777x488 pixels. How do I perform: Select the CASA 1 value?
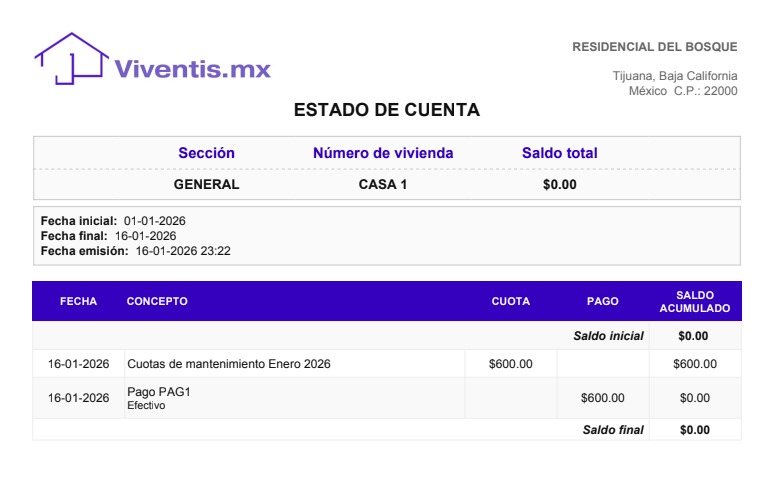[x=383, y=184]
